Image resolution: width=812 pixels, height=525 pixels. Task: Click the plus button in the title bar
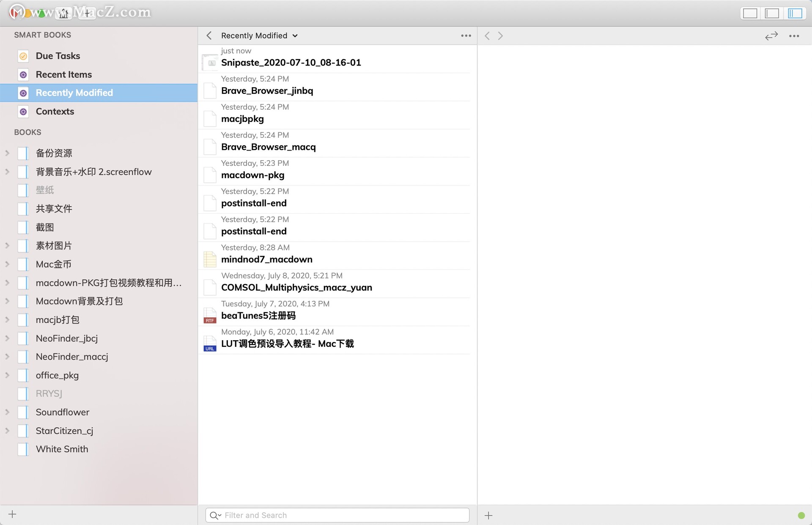coord(87,14)
